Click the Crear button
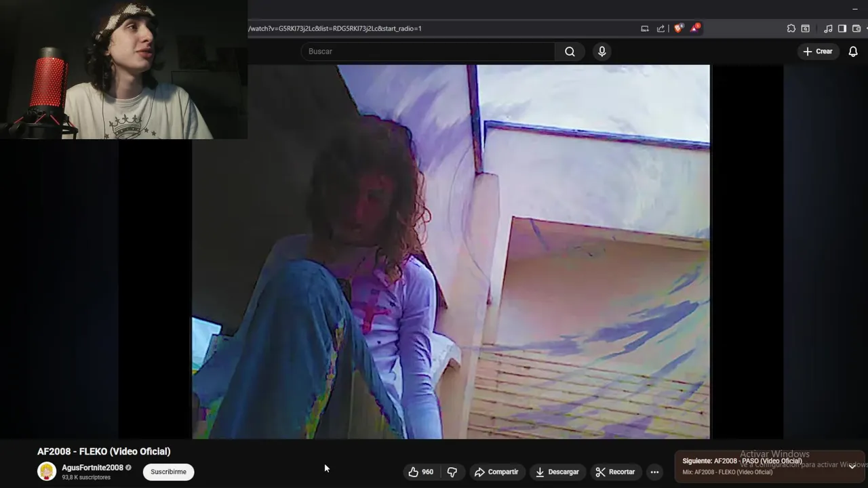868x488 pixels. pos(817,52)
